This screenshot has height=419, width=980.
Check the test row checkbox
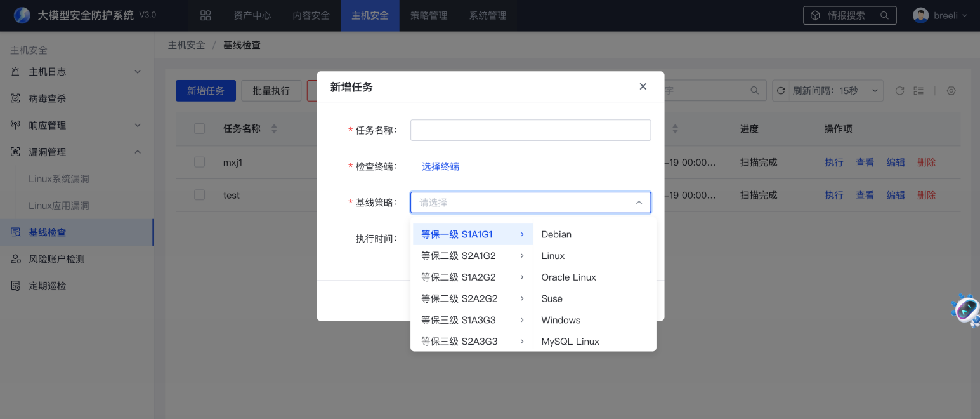[x=200, y=195]
